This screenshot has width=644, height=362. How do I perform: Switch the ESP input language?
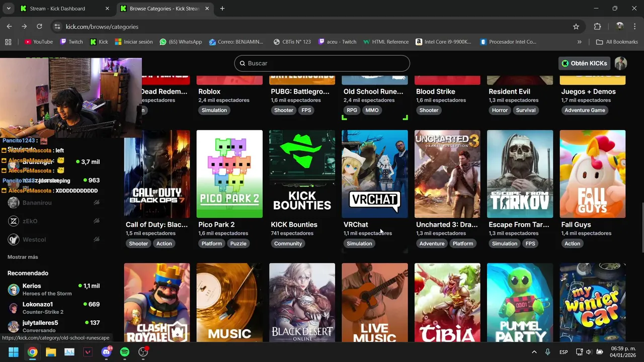[x=563, y=352]
